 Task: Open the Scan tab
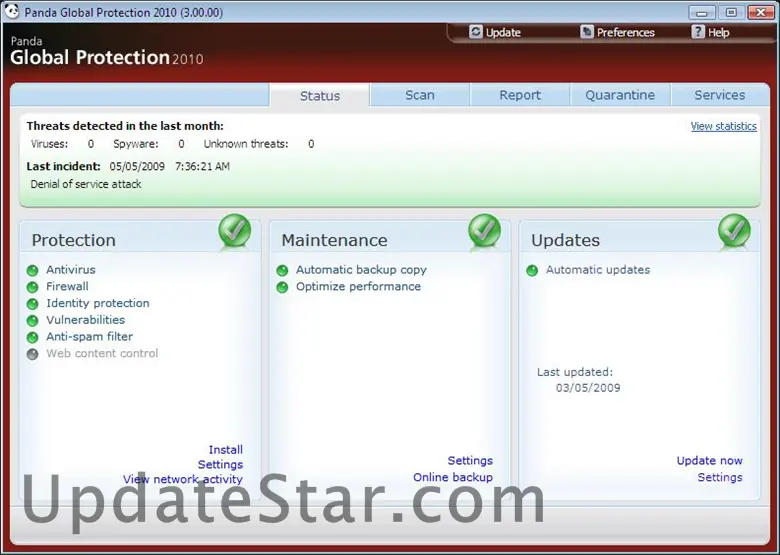[420, 95]
